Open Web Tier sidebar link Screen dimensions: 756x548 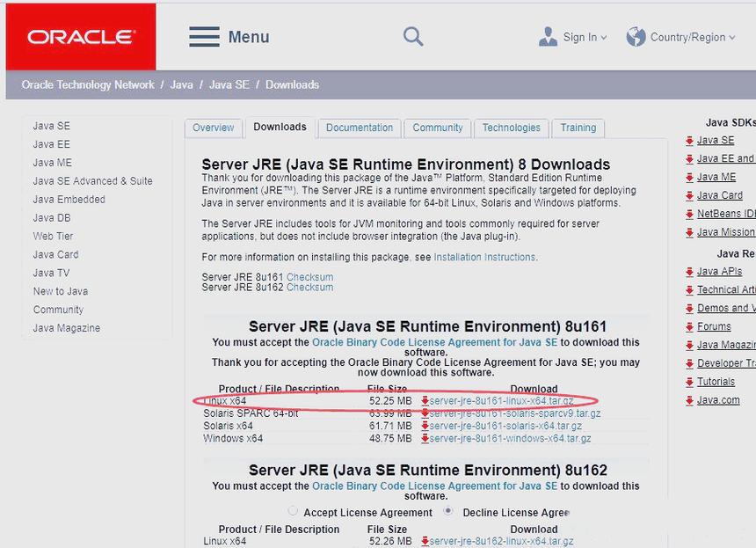pyautogui.click(x=53, y=237)
